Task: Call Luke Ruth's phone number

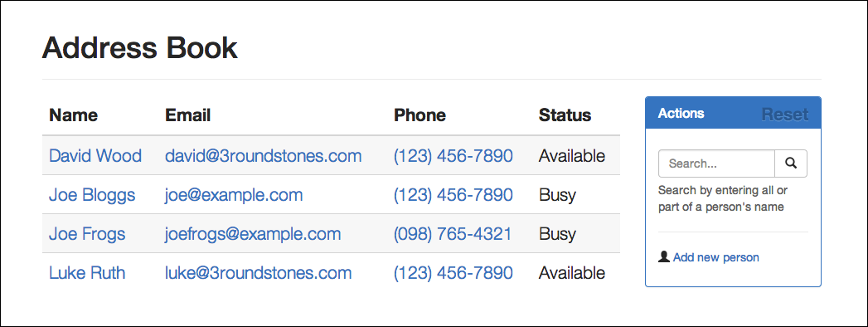Action: (x=453, y=273)
